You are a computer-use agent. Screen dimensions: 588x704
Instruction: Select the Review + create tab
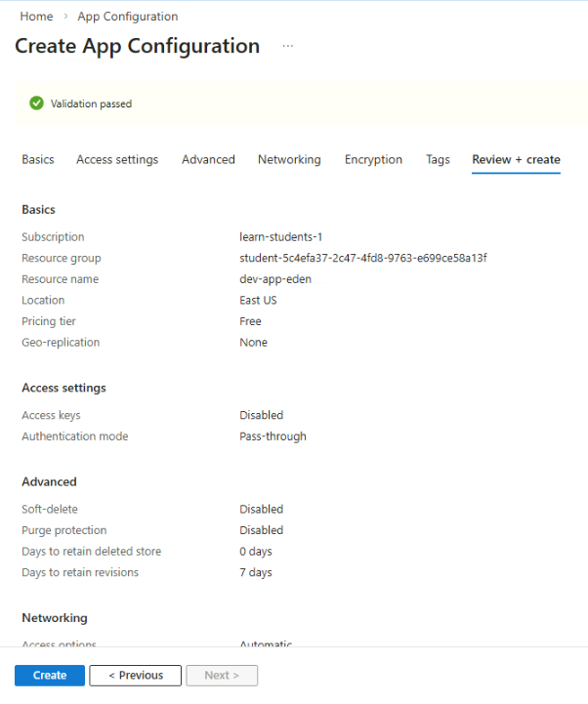click(x=516, y=159)
